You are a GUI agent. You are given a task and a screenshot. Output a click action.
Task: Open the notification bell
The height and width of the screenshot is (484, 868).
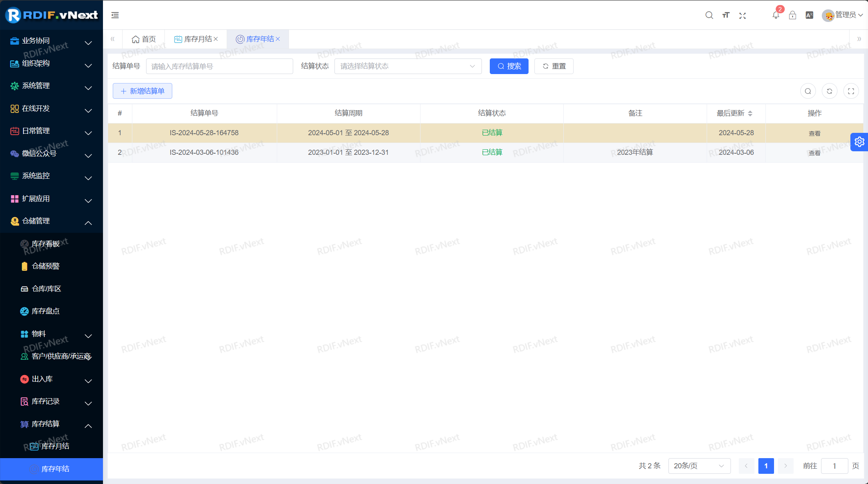point(775,15)
